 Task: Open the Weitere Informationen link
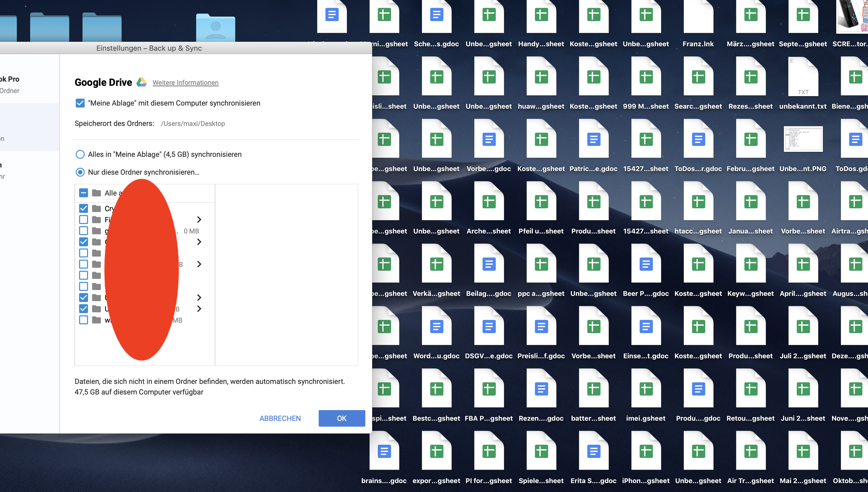click(186, 83)
